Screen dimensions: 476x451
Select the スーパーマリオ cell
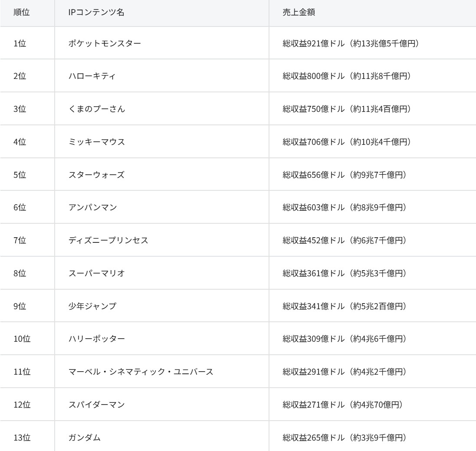tap(97, 274)
